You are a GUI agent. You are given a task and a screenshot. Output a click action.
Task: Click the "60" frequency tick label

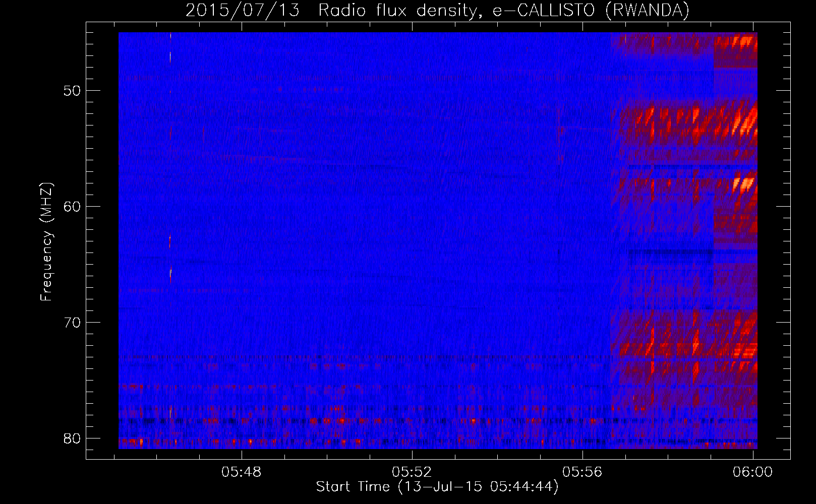73,207
